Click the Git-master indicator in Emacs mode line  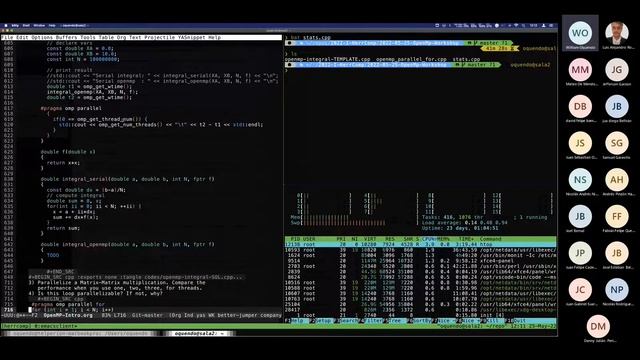pos(147,315)
